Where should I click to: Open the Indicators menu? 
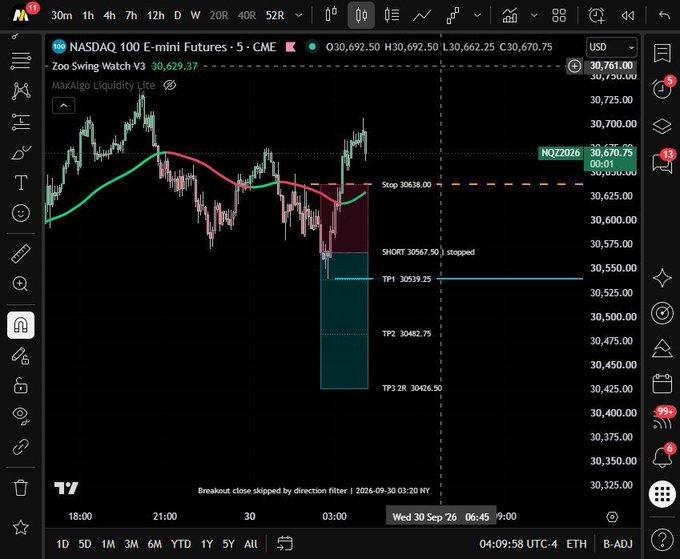point(510,16)
